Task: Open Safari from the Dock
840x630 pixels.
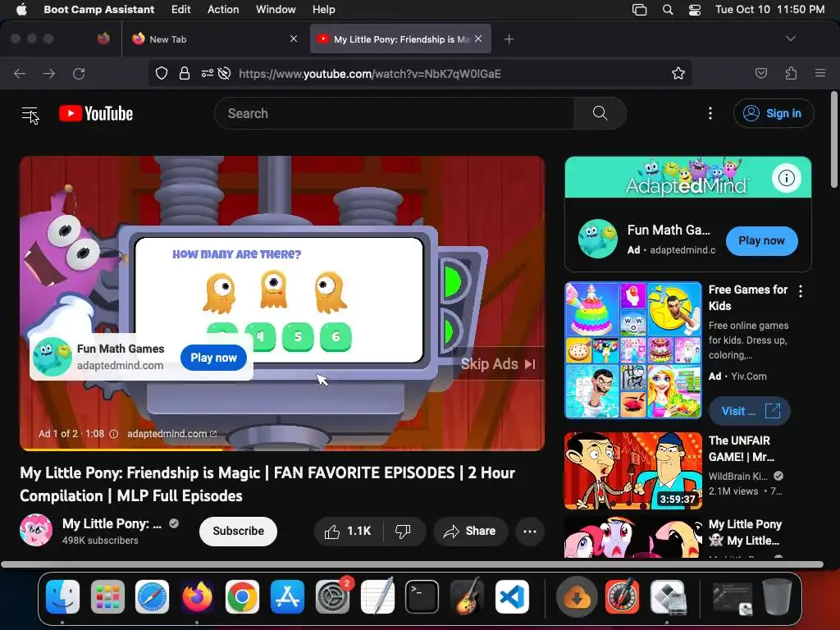Action: coord(152,596)
